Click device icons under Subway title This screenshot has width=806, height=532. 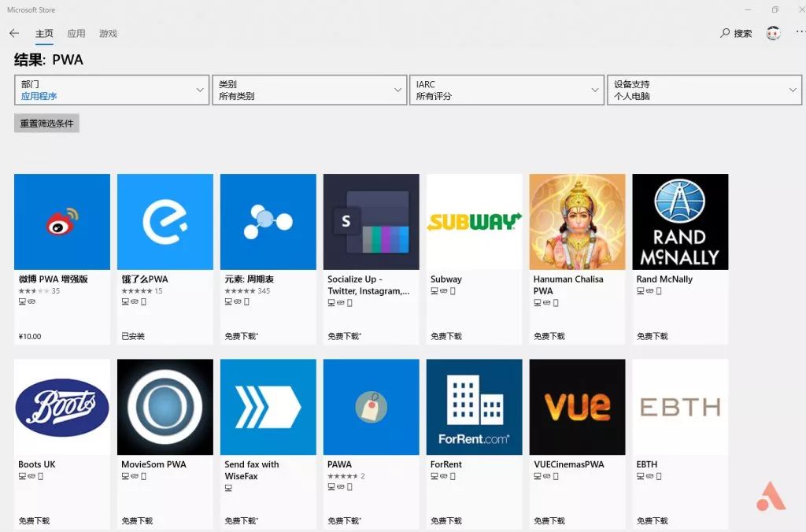coord(442,291)
